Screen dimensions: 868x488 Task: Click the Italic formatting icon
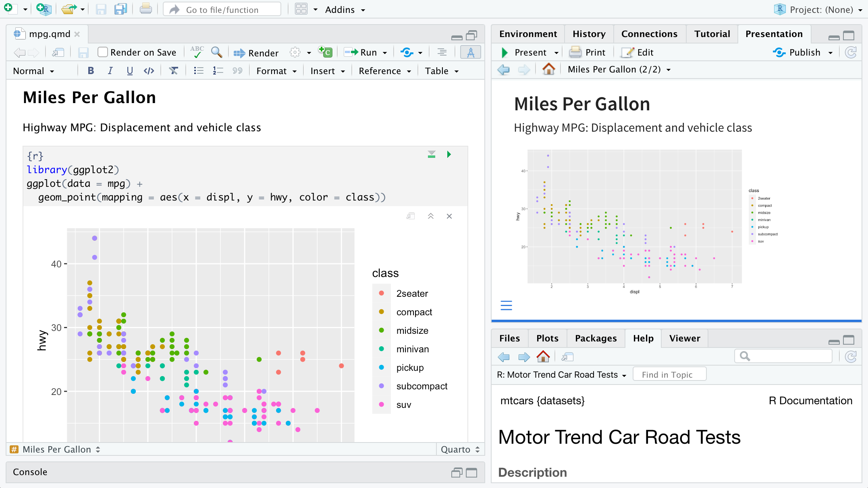click(110, 71)
